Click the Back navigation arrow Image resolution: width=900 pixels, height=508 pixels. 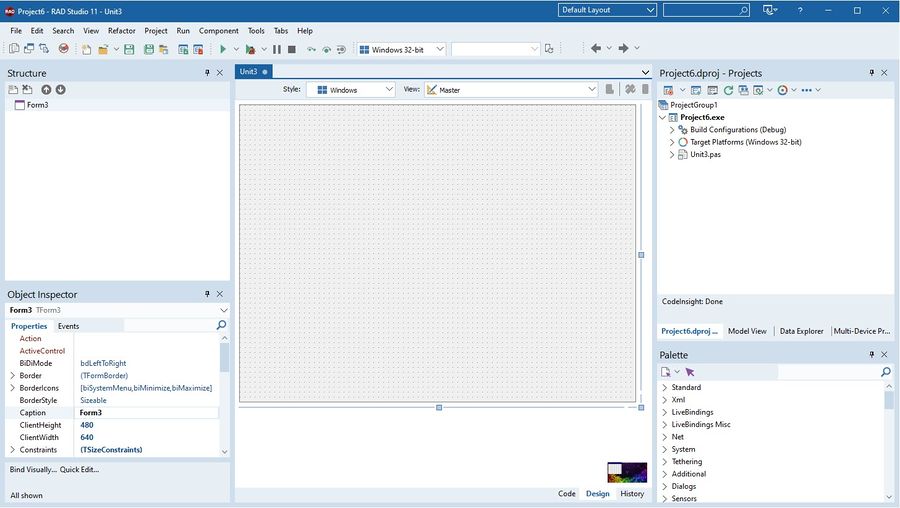[596, 48]
